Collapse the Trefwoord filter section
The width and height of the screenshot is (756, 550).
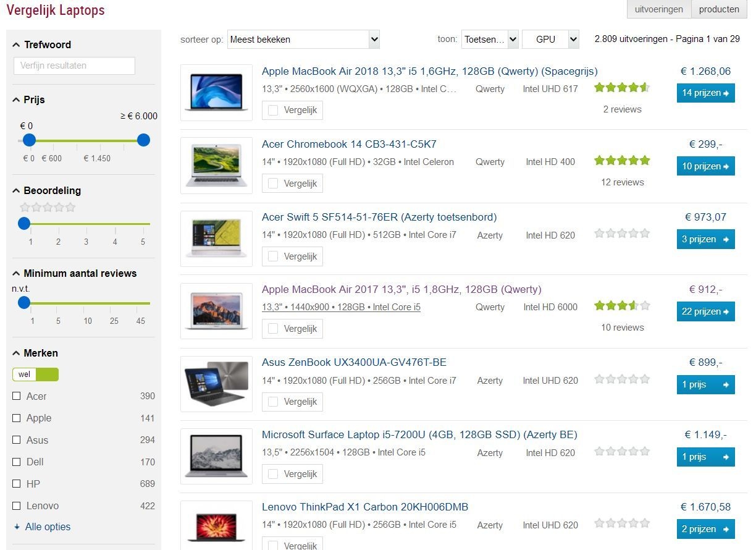coord(41,44)
